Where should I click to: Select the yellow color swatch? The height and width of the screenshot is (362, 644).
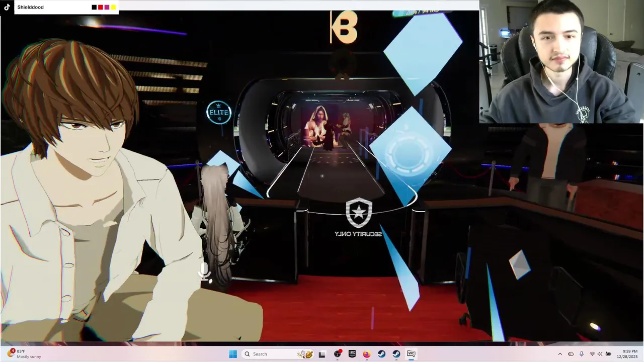pos(114,7)
